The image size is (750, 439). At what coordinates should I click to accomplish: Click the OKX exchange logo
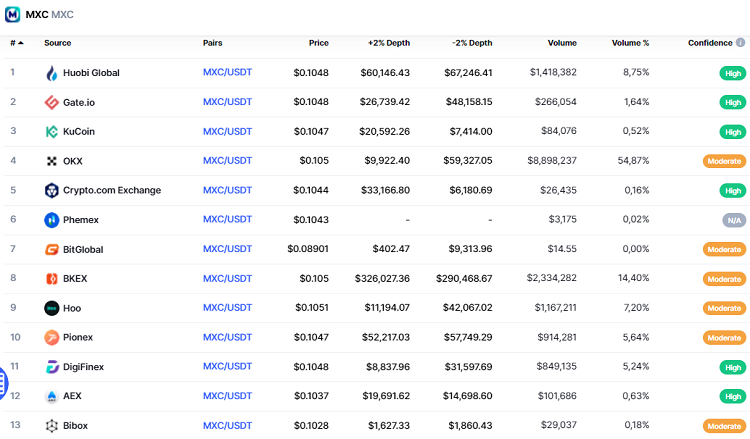[52, 161]
